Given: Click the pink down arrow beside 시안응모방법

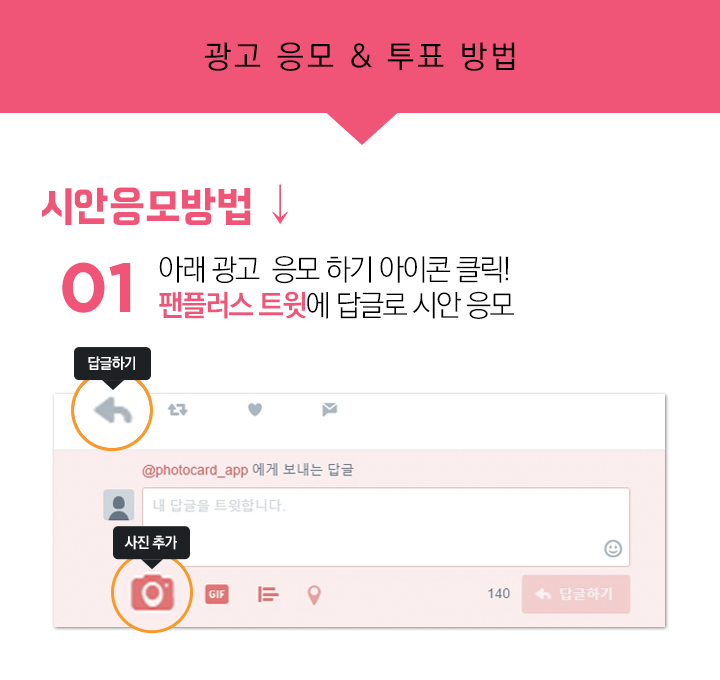Looking at the screenshot, I should 280,204.
